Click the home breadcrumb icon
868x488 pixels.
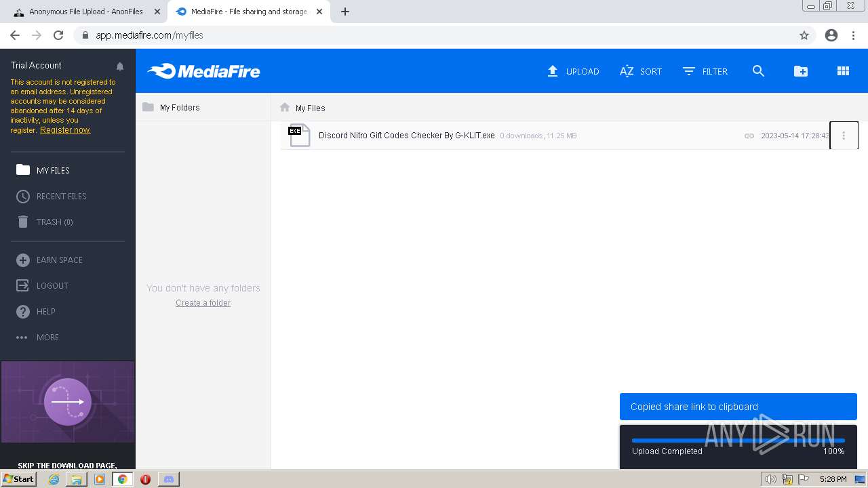coord(285,107)
